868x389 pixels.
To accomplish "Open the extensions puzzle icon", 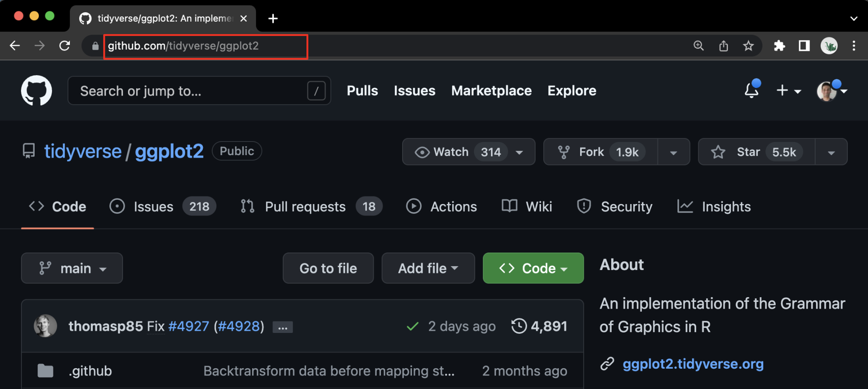I will (x=779, y=45).
